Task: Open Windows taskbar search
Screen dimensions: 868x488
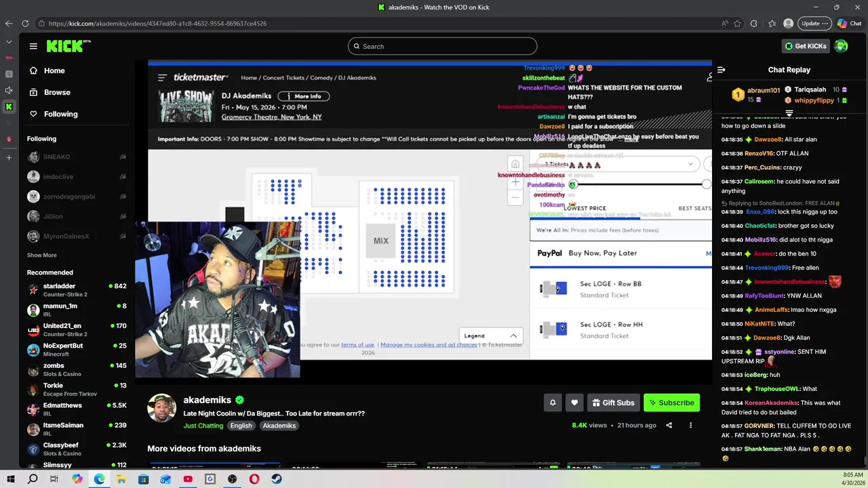Action: (x=33, y=479)
